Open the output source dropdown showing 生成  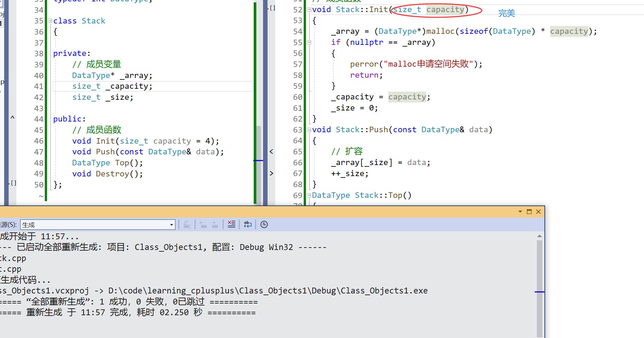pyautogui.click(x=98, y=225)
